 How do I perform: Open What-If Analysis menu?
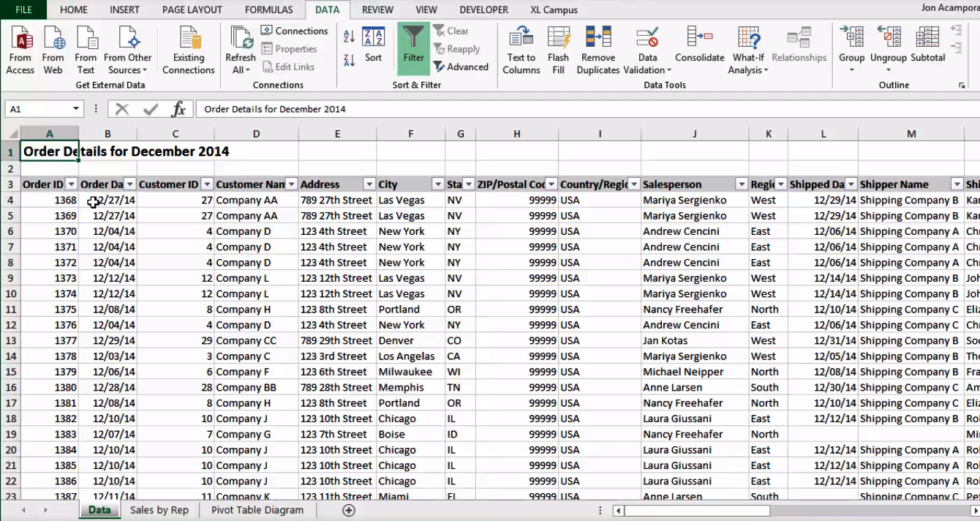click(748, 50)
